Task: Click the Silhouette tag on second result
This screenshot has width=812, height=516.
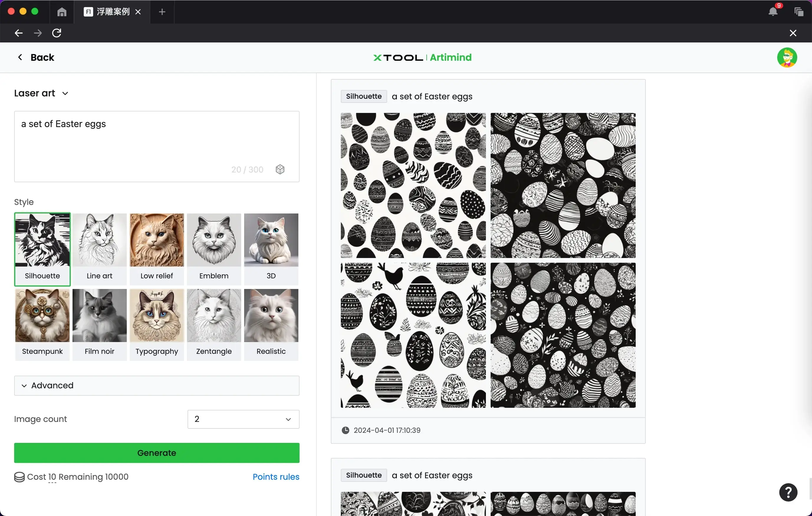Action: click(364, 475)
